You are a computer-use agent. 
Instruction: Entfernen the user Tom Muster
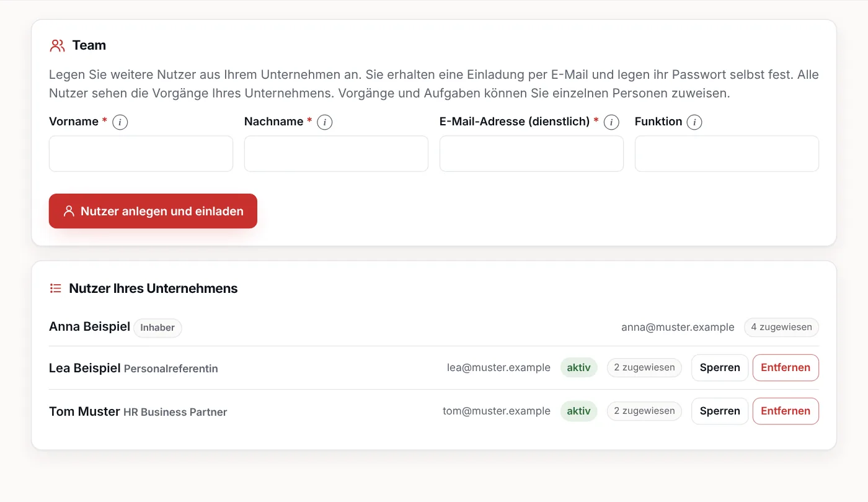[x=786, y=411]
